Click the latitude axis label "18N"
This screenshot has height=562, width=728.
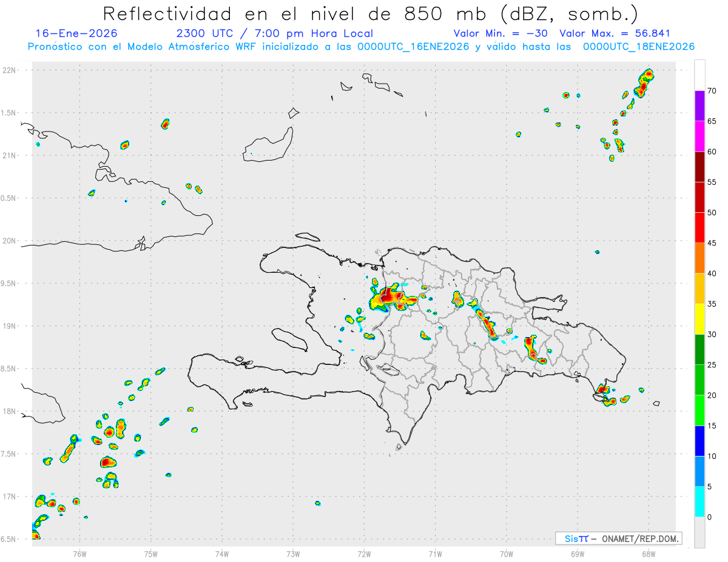click(10, 412)
